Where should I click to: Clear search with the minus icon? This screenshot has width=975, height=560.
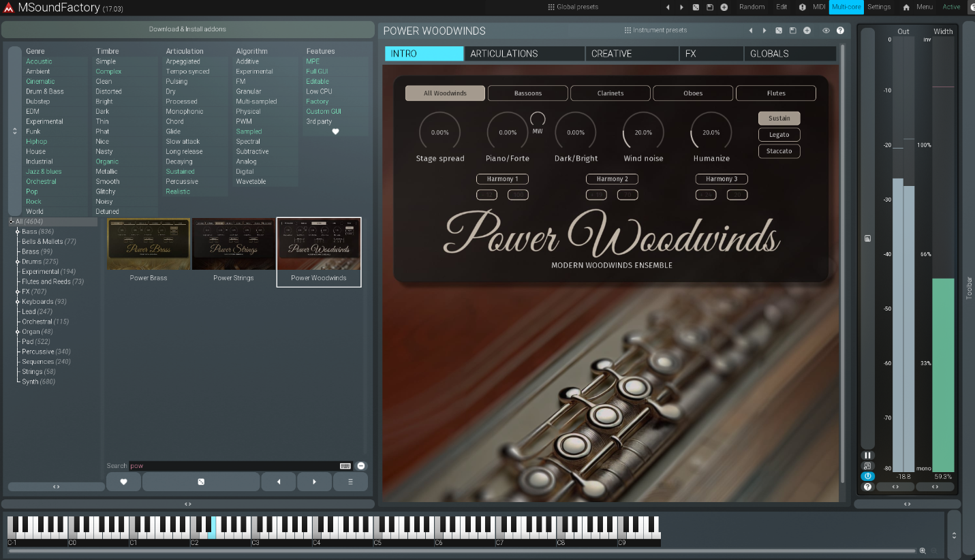(361, 466)
